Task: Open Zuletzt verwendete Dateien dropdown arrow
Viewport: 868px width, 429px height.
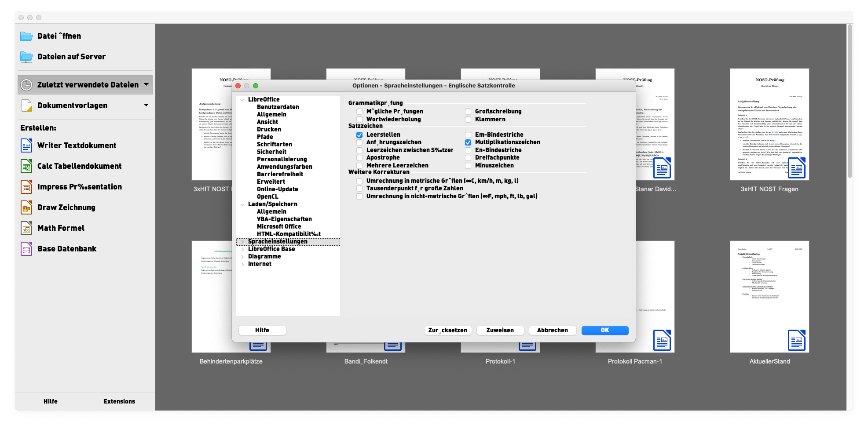Action: [x=146, y=84]
